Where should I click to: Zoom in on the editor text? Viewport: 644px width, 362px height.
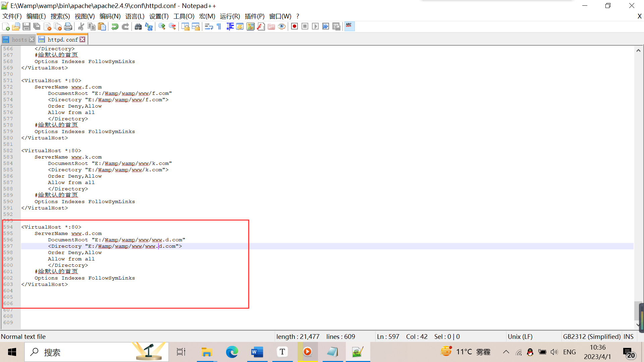[162, 26]
